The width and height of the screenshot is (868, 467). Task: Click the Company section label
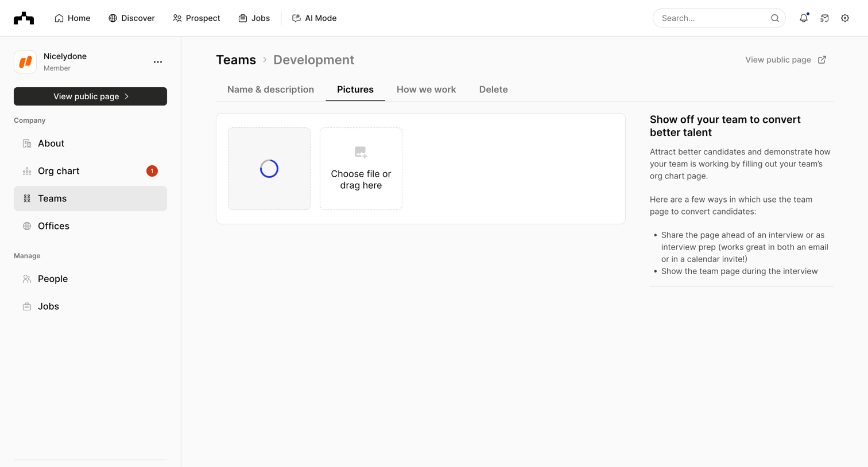29,120
